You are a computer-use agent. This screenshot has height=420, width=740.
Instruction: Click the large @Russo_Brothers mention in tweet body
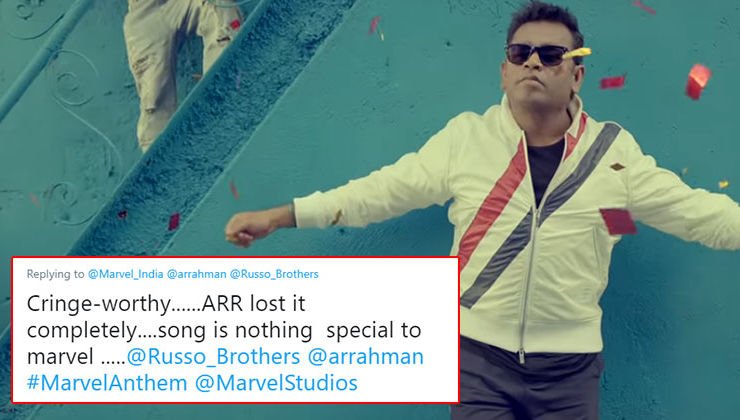[213, 357]
